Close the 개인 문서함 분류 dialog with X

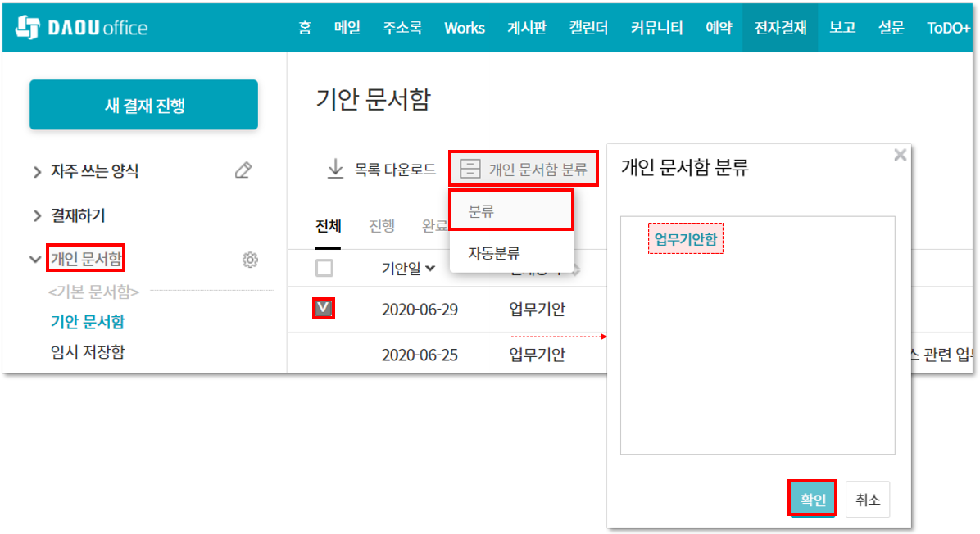[900, 155]
